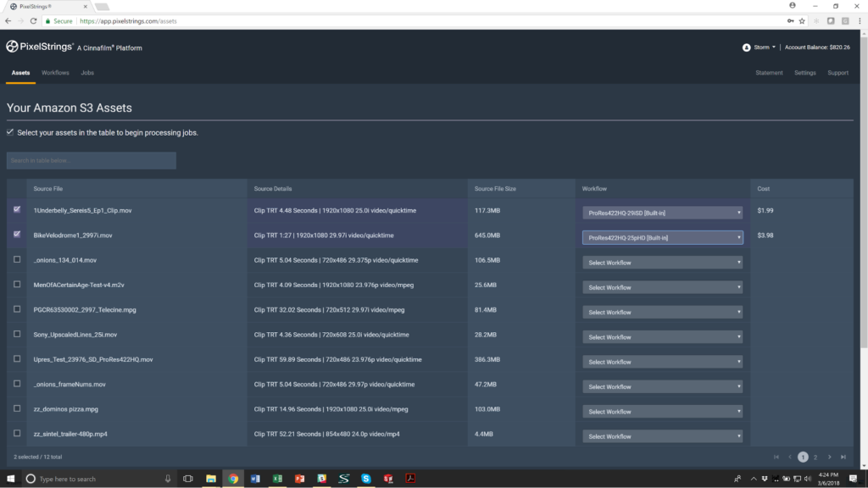This screenshot has height=488, width=868.
Task: Check MenOfACertainAge-Test-v4.m2v checkbox
Action: pos(17,285)
